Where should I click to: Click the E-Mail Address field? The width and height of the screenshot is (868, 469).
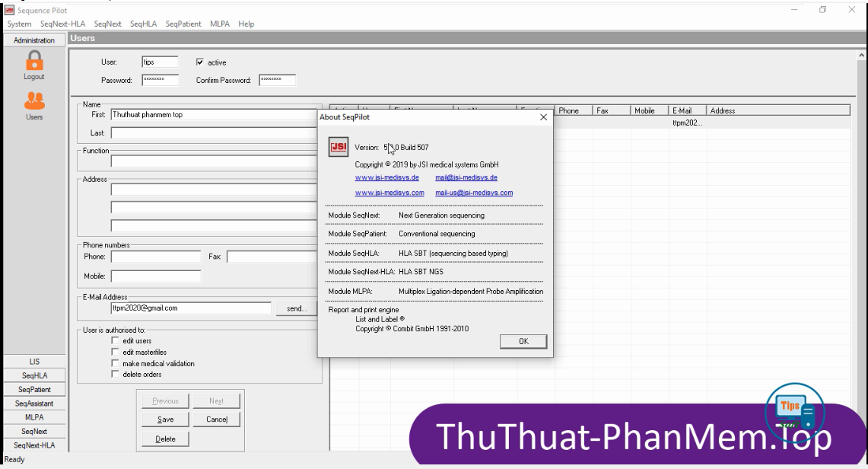click(x=191, y=308)
